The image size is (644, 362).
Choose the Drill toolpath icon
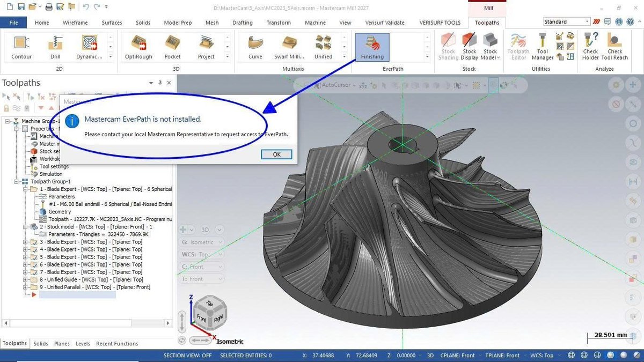[x=56, y=47]
